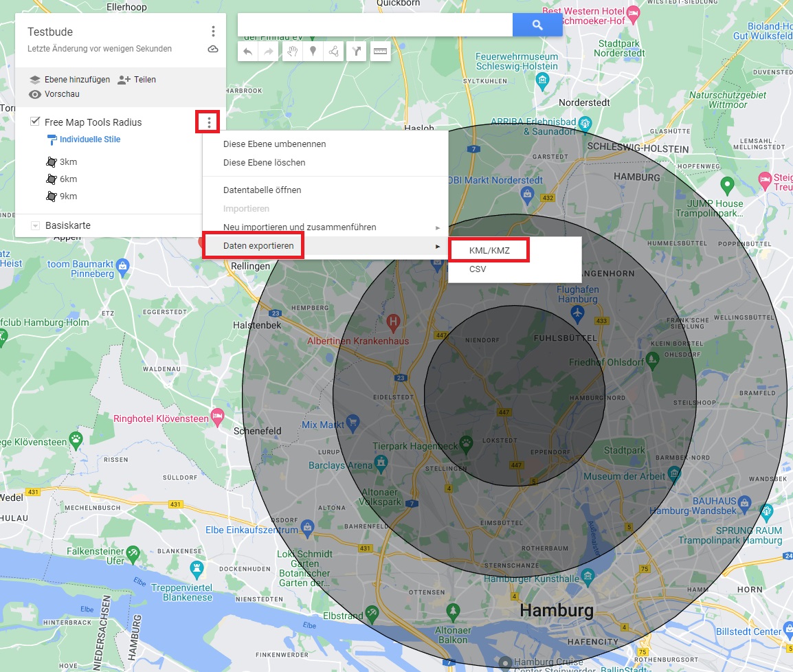793x672 pixels.
Task: Click the Friedhof Ohlsdorf pin
Action: [652, 361]
